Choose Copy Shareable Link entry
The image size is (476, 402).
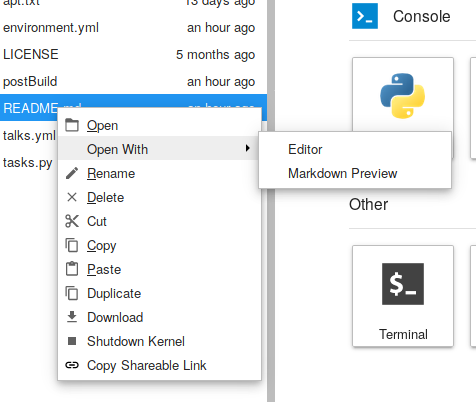[x=159, y=365]
